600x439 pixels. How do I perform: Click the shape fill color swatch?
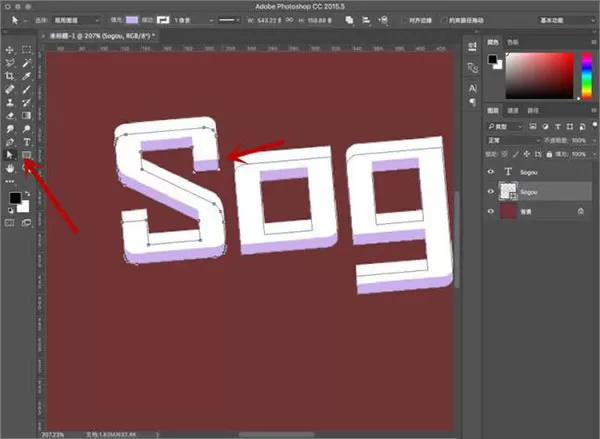tap(132, 20)
